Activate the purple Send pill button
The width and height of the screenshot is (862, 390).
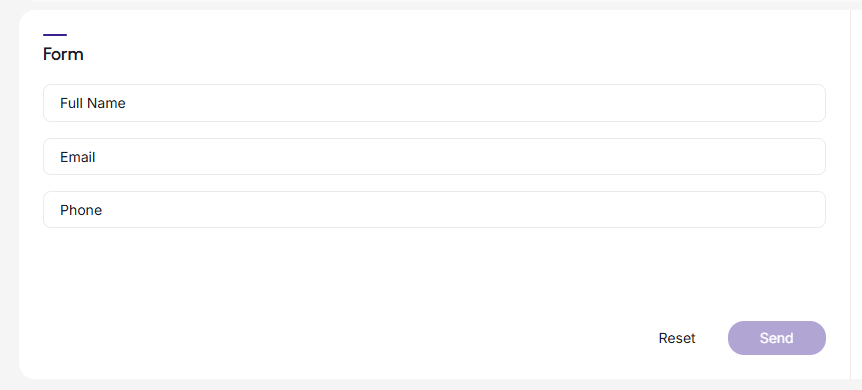coord(776,338)
